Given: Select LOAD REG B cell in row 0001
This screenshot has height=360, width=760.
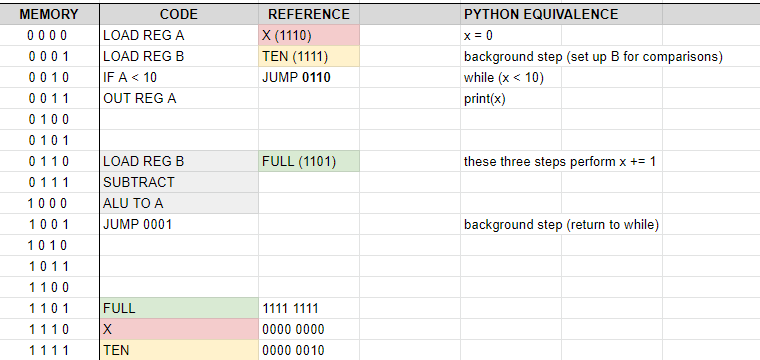Looking at the screenshot, I should click(x=179, y=57).
